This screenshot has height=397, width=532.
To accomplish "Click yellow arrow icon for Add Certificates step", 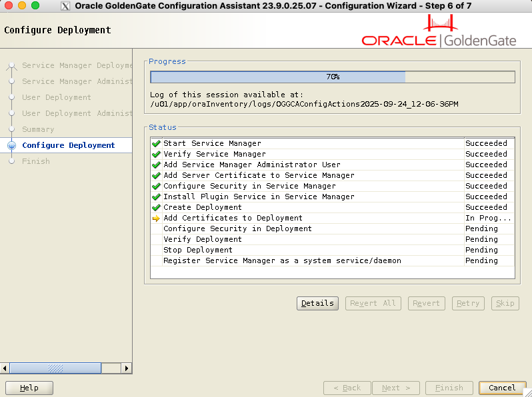I will [156, 218].
